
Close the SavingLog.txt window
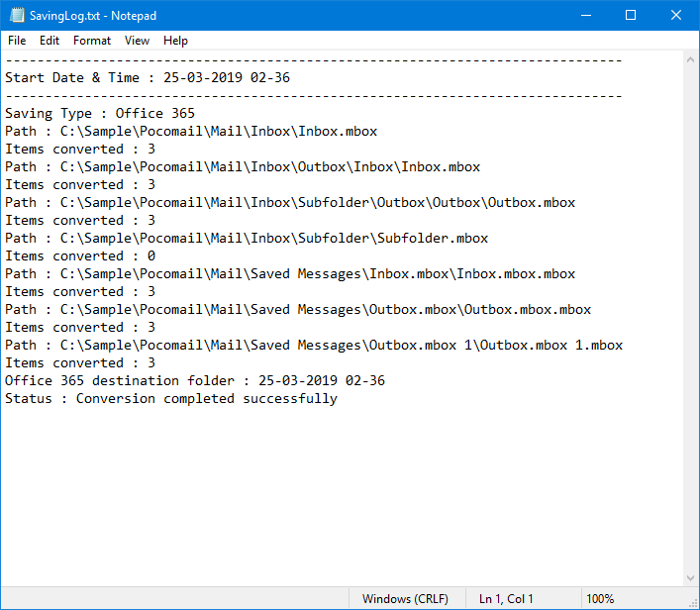tap(676, 15)
